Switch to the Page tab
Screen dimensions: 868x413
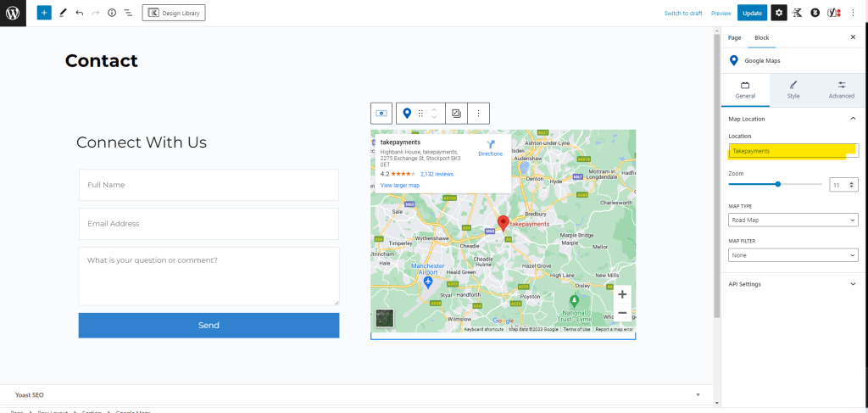(734, 38)
